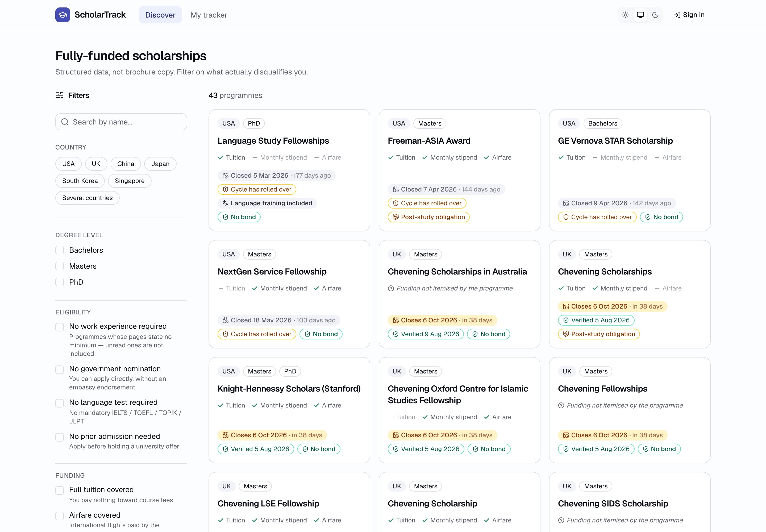Image resolution: width=766 pixels, height=532 pixels.
Task: Switch to dark theme moon icon
Action: (x=655, y=15)
